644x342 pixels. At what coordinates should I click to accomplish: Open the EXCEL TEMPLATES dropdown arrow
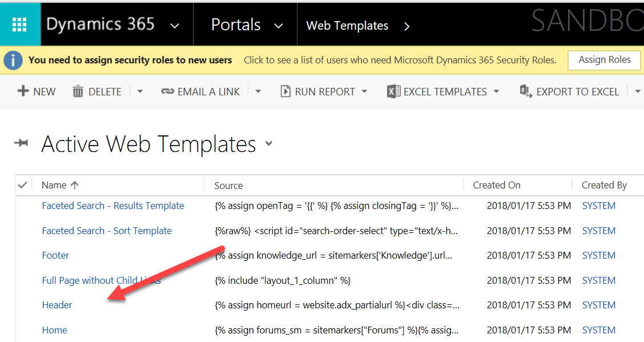click(x=496, y=91)
